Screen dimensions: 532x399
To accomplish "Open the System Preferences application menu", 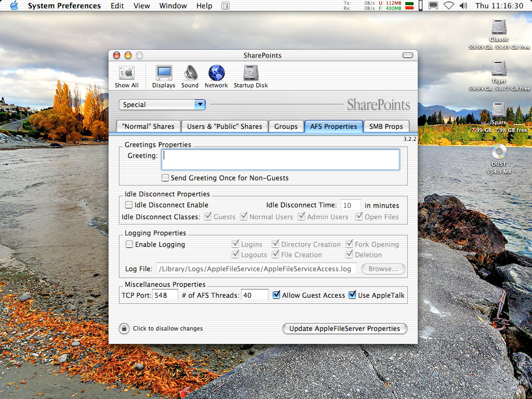I will point(64,6).
